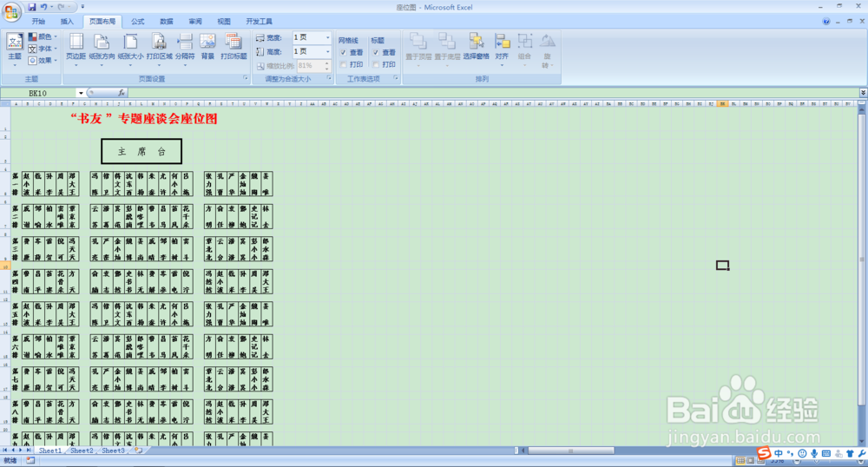Click the horizontal scrollbar thumb

tap(571, 451)
